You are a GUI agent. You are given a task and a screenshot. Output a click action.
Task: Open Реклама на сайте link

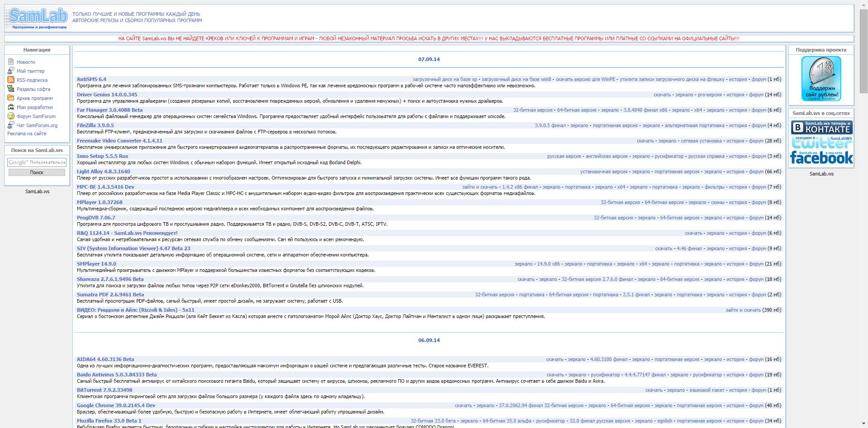(27, 133)
